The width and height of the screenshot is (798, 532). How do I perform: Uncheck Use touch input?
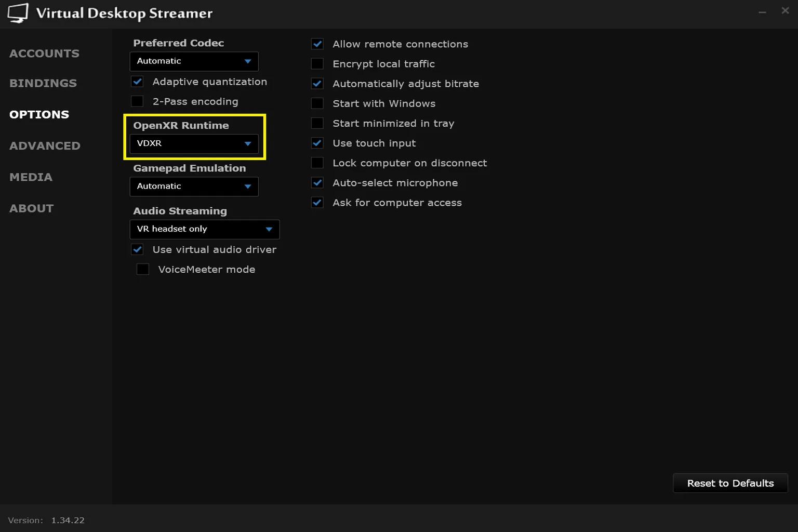click(317, 143)
